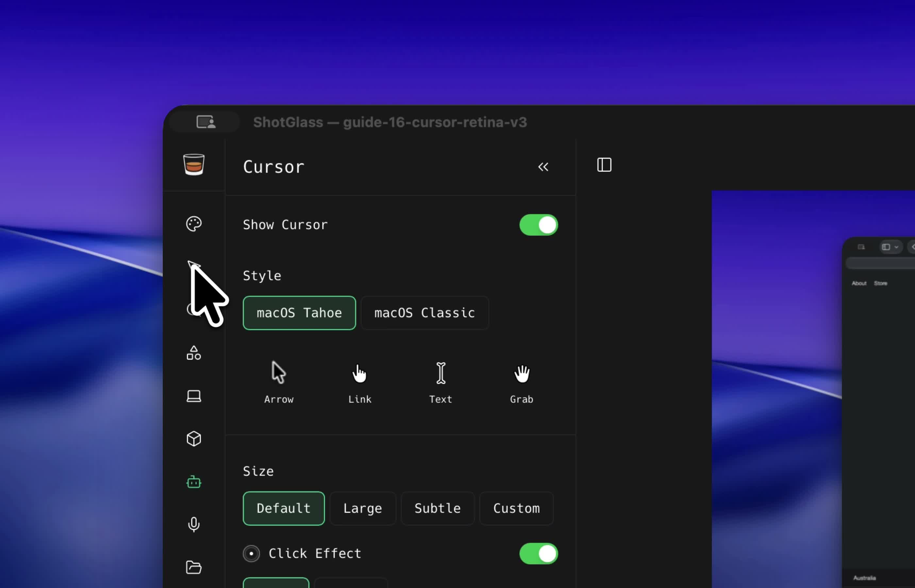This screenshot has height=588, width=915.
Task: Click the ShotGlass whiskey glass logo
Action: point(194,165)
